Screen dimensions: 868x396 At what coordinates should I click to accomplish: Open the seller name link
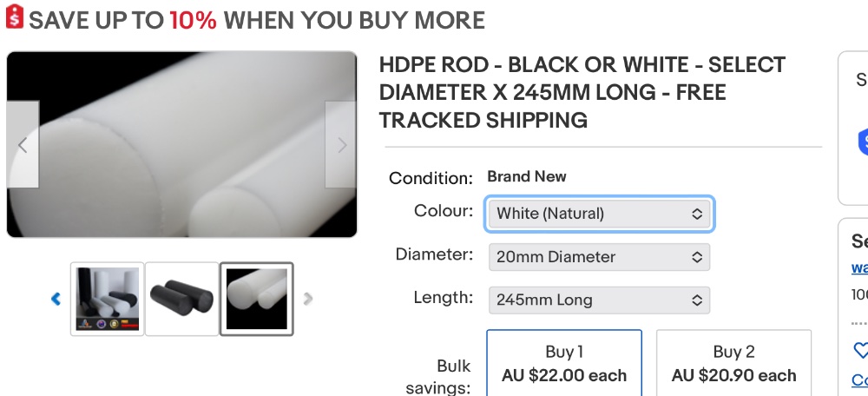[859, 267]
